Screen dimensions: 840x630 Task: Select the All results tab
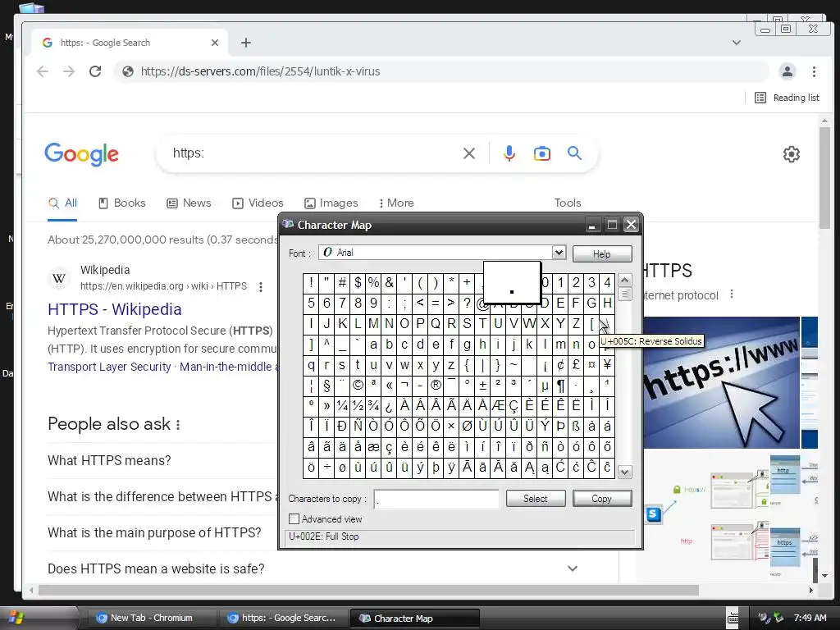tap(62, 203)
